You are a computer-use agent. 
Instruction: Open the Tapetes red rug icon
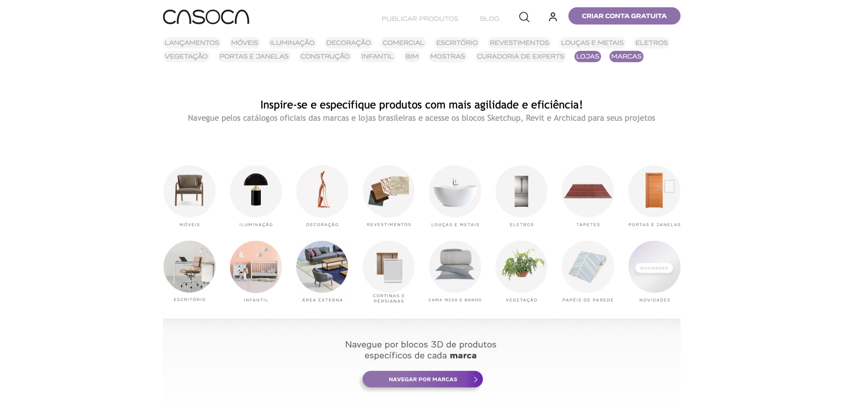pos(588,191)
